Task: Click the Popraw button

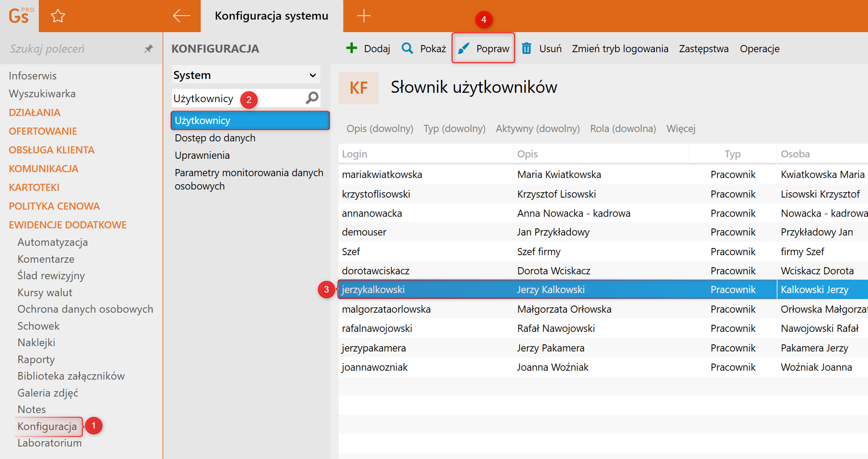Action: click(x=484, y=48)
